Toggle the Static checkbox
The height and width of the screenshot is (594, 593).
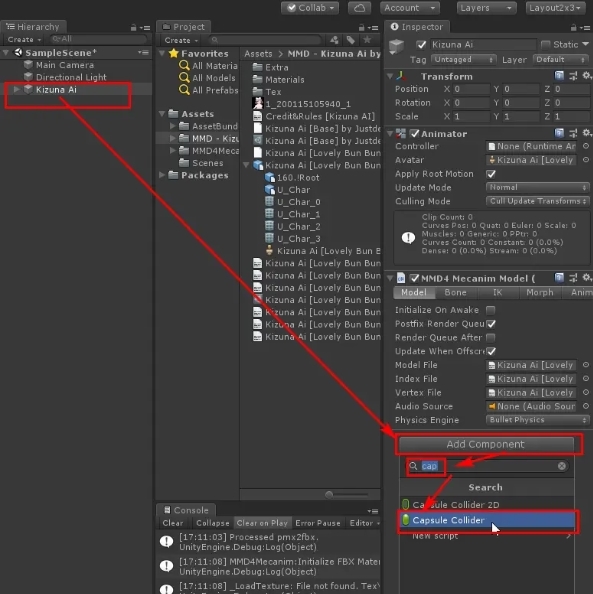point(545,45)
